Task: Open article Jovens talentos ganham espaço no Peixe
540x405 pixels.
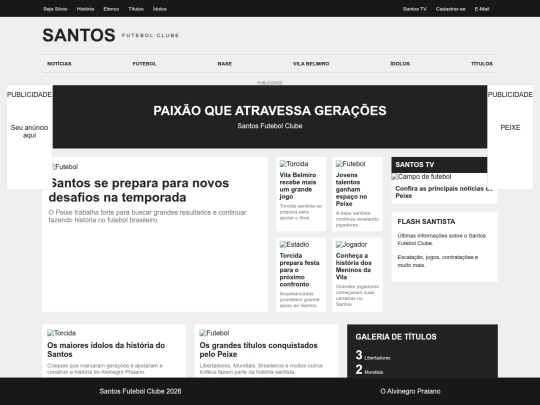Action: point(352,189)
